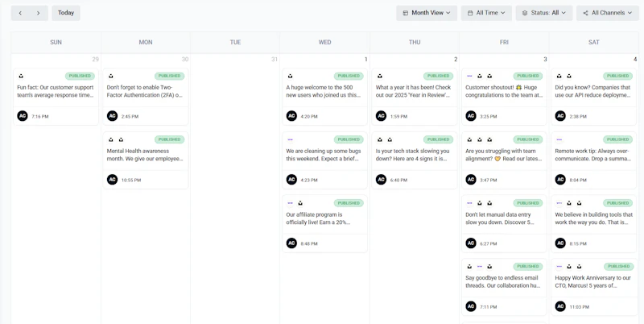Click the WED column header
This screenshot has height=324, width=644.
(324, 43)
